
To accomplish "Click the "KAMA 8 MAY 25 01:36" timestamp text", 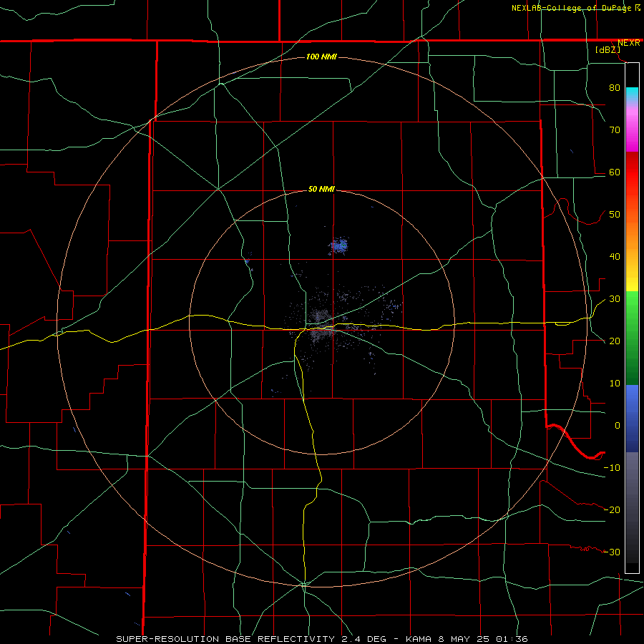I will [467, 639].
